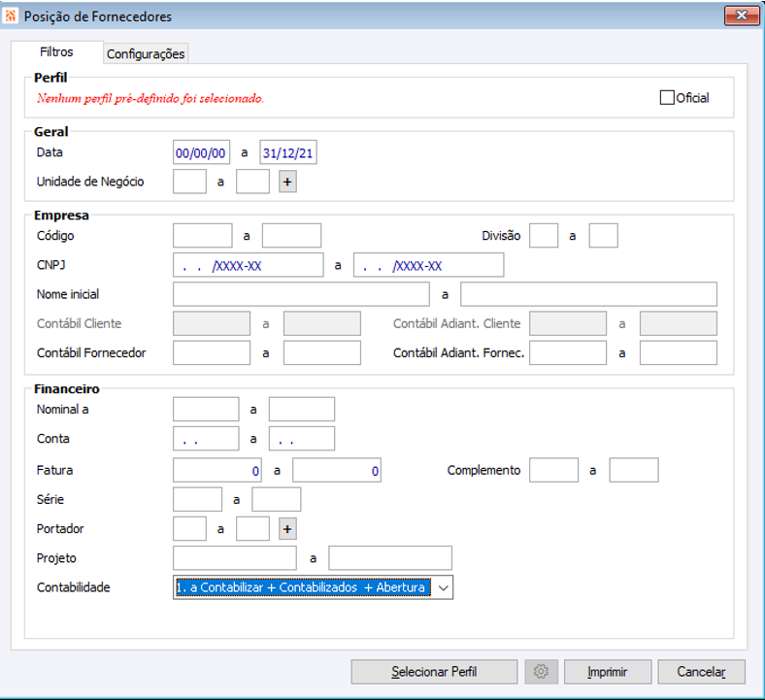Click the initial Portador field

[x=189, y=529]
